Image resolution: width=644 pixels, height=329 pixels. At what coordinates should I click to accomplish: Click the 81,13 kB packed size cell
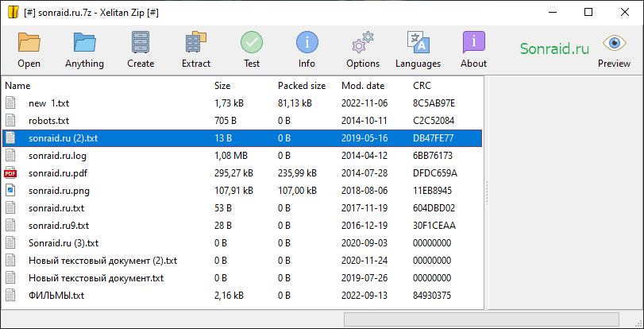click(x=295, y=103)
